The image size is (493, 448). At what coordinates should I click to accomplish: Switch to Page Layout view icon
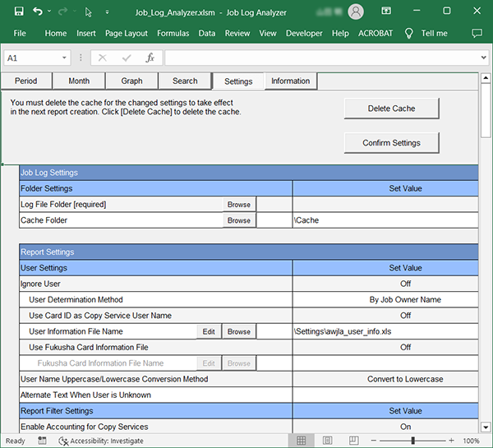tap(327, 441)
